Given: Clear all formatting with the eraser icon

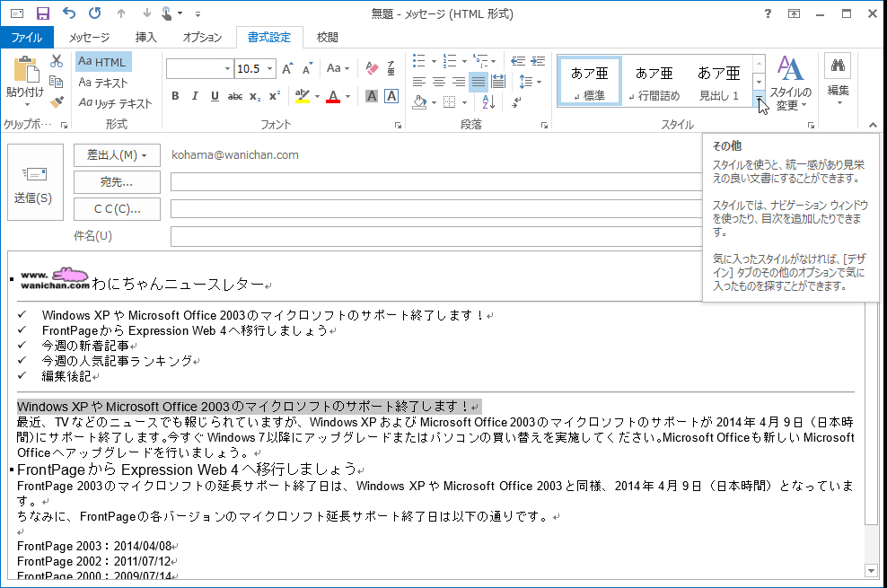Looking at the screenshot, I should [x=372, y=68].
